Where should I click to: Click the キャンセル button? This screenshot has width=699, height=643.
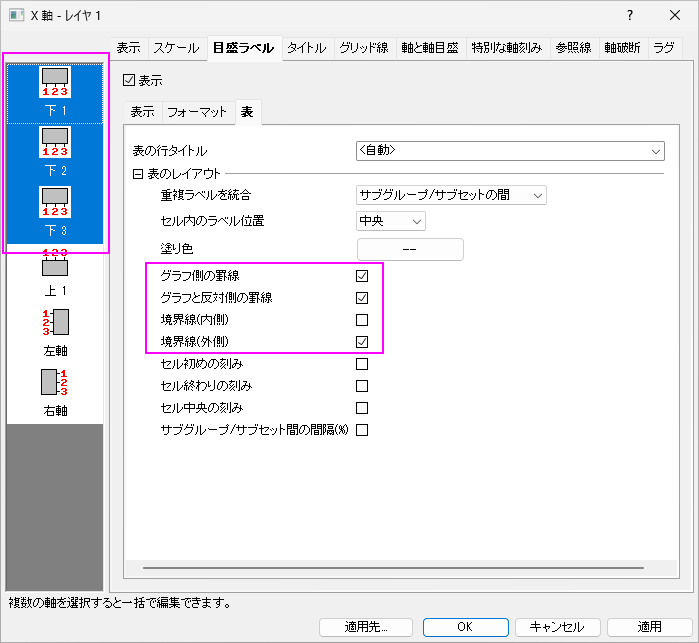pyautogui.click(x=557, y=627)
